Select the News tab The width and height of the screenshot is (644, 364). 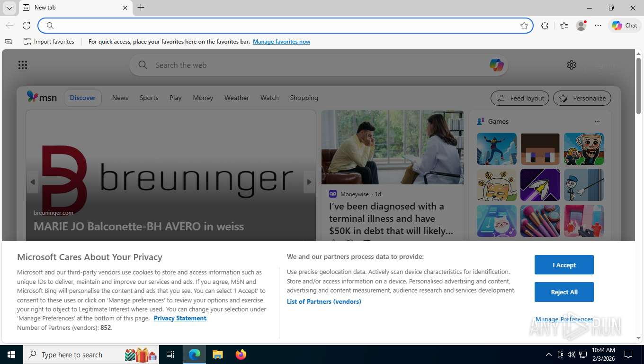120,98
